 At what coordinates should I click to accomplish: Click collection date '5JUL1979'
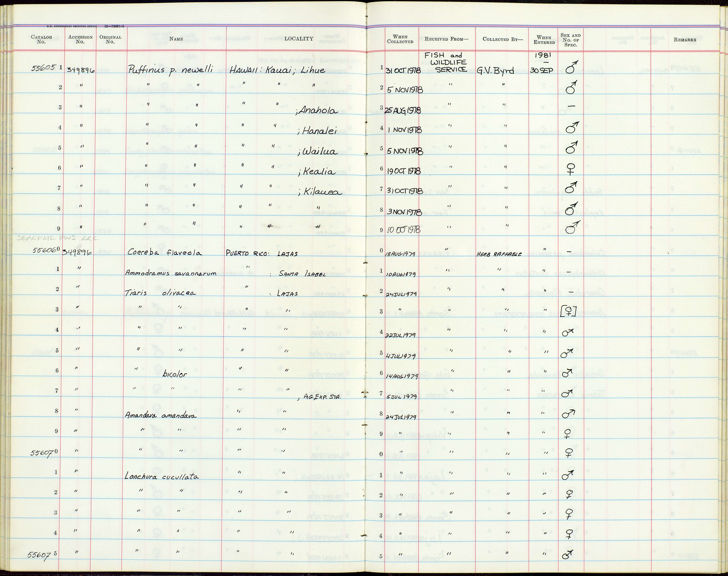(401, 397)
